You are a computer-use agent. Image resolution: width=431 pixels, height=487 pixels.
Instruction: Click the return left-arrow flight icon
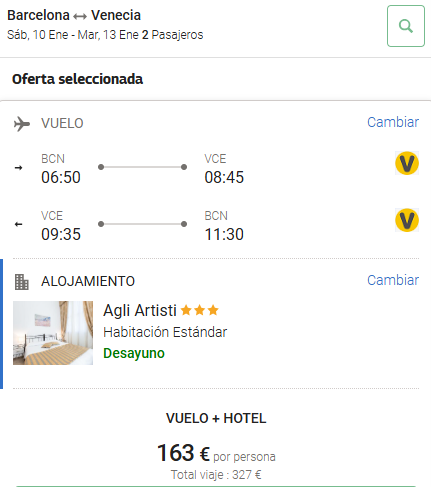point(19,224)
